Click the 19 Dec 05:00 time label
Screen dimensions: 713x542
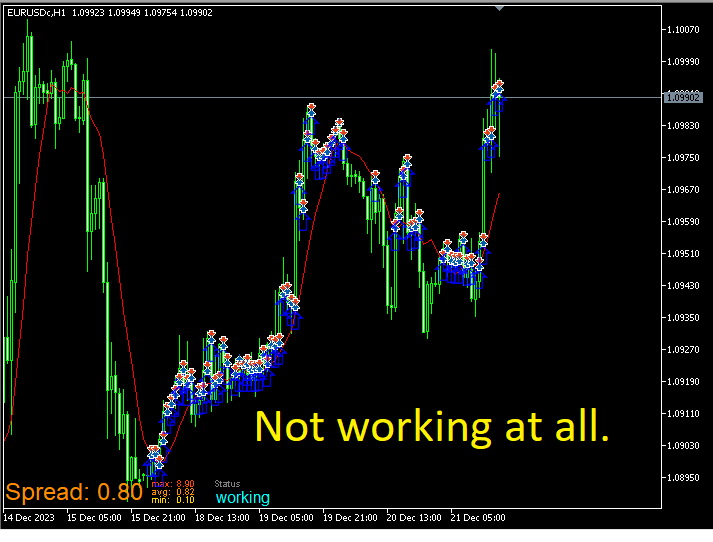point(286,517)
